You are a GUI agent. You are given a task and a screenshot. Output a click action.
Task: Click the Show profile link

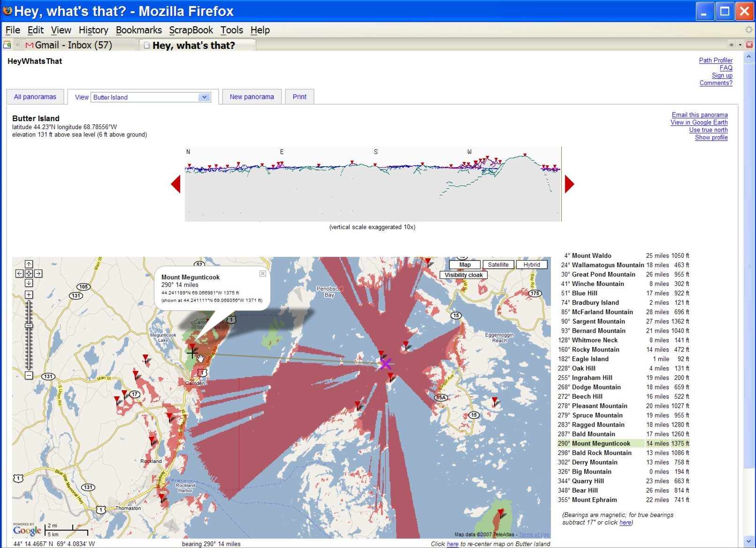[x=711, y=137]
